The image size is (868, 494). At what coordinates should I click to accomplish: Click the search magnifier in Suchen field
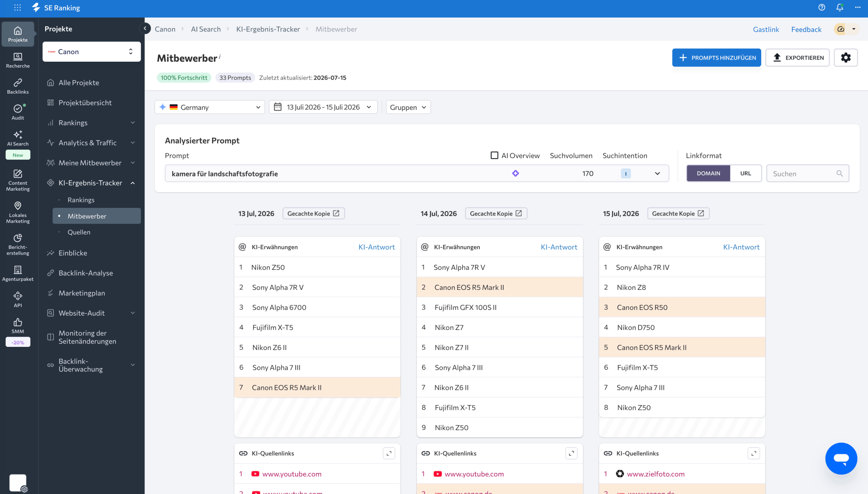point(840,174)
